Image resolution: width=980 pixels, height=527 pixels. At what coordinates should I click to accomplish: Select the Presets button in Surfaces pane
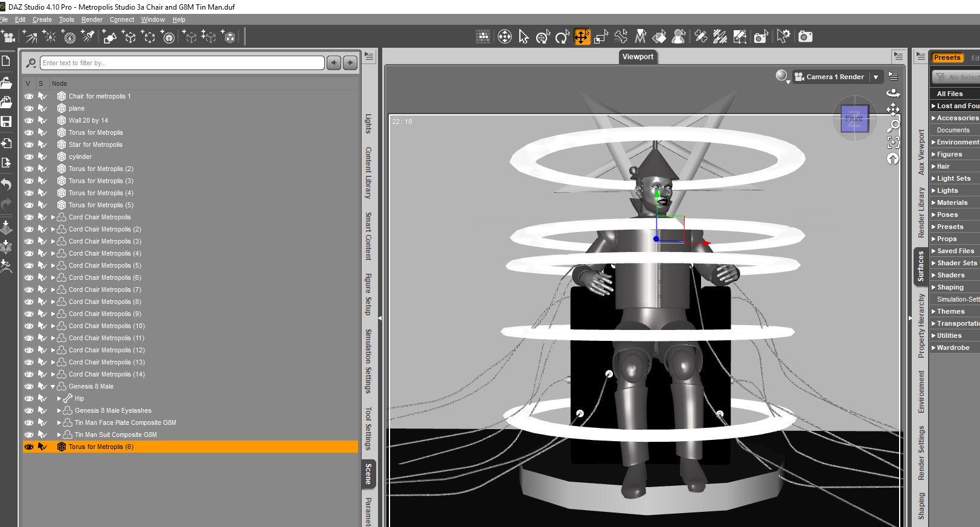(x=947, y=58)
